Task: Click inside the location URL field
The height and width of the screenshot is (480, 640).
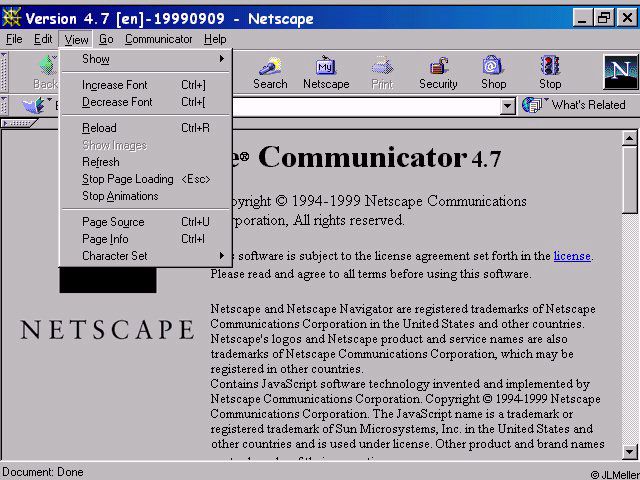Action: [367, 107]
